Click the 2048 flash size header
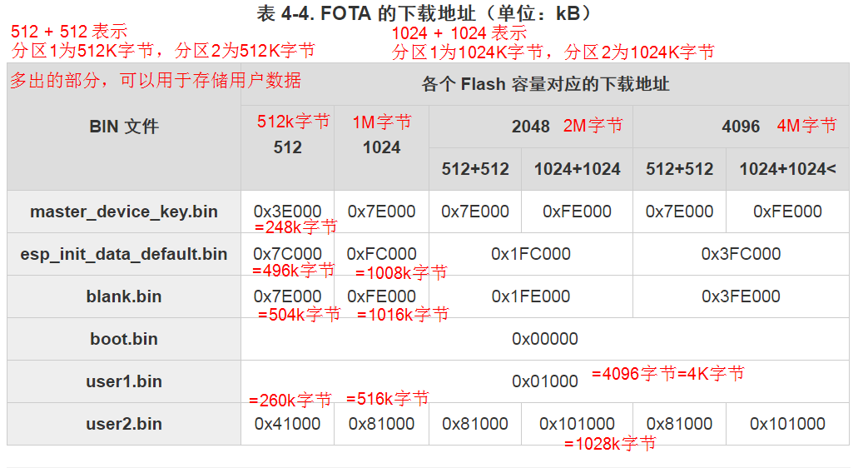The image size is (868, 468). [x=531, y=127]
